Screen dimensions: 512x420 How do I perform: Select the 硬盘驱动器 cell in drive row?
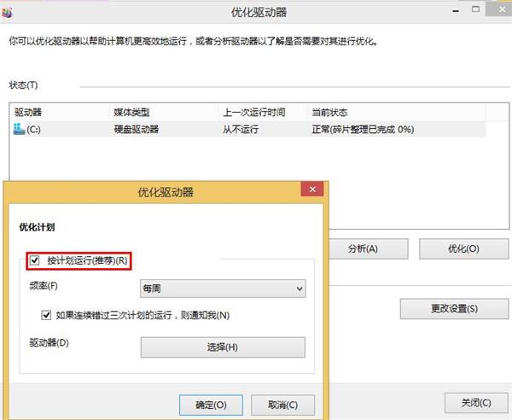(x=137, y=130)
